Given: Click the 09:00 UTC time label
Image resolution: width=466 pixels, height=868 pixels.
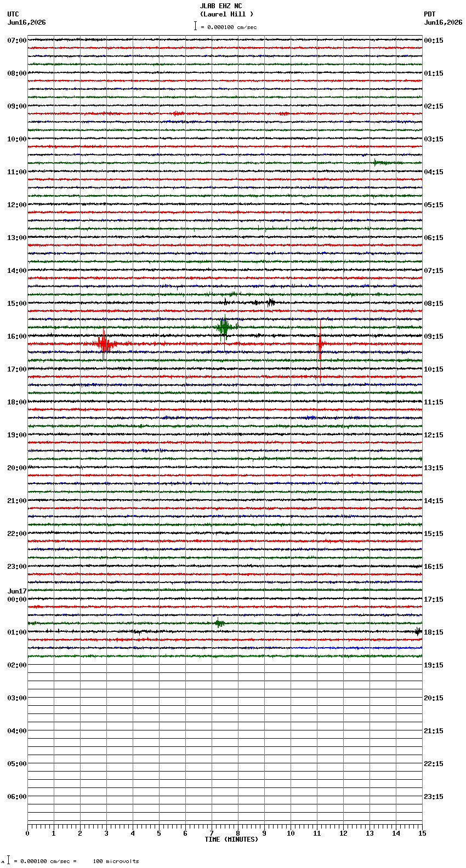Looking at the screenshot, I should point(17,106).
